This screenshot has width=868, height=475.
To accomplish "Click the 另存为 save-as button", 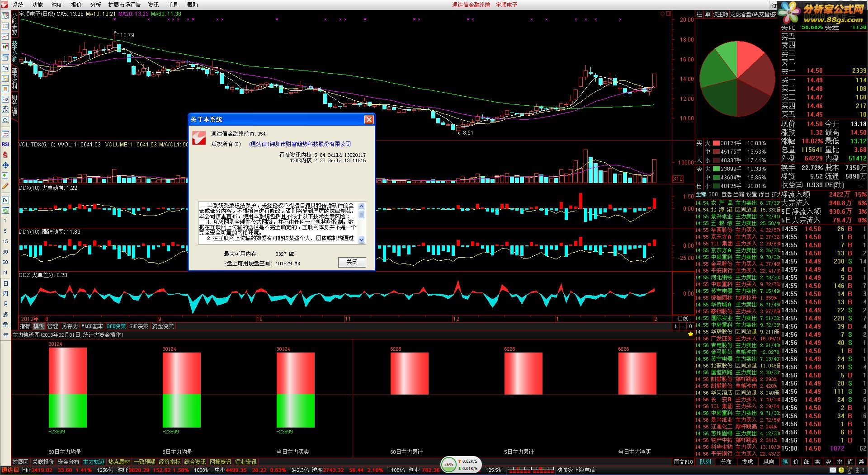I will tap(70, 326).
